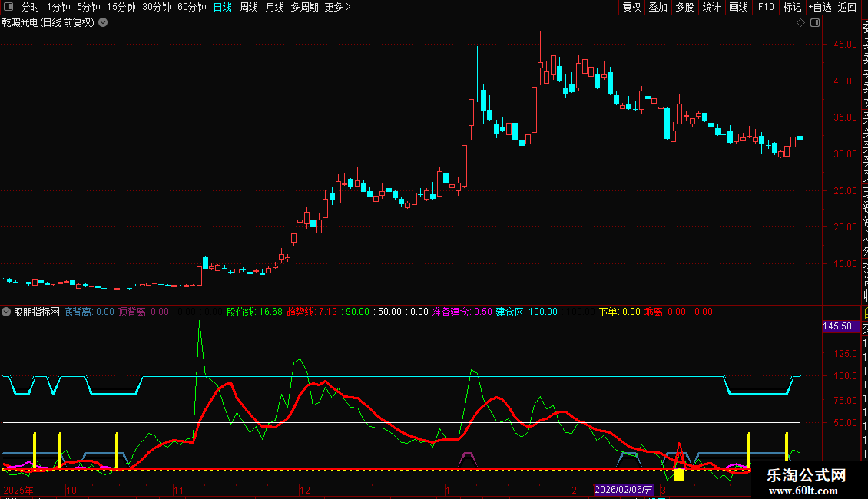
Task: Open F10 company information
Action: (766, 7)
